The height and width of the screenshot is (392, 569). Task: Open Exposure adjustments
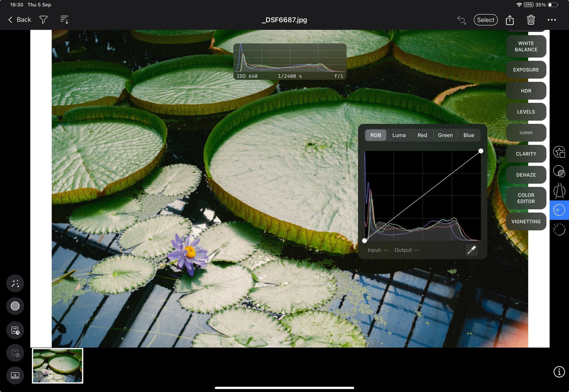coord(526,70)
